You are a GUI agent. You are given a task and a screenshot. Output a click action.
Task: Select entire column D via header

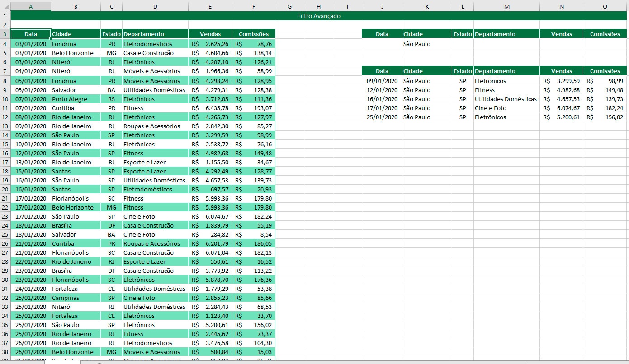pyautogui.click(x=155, y=6)
